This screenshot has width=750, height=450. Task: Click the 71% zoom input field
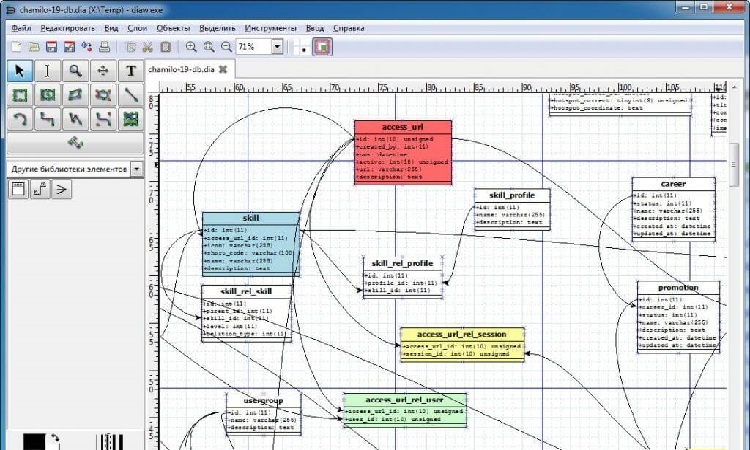(254, 47)
